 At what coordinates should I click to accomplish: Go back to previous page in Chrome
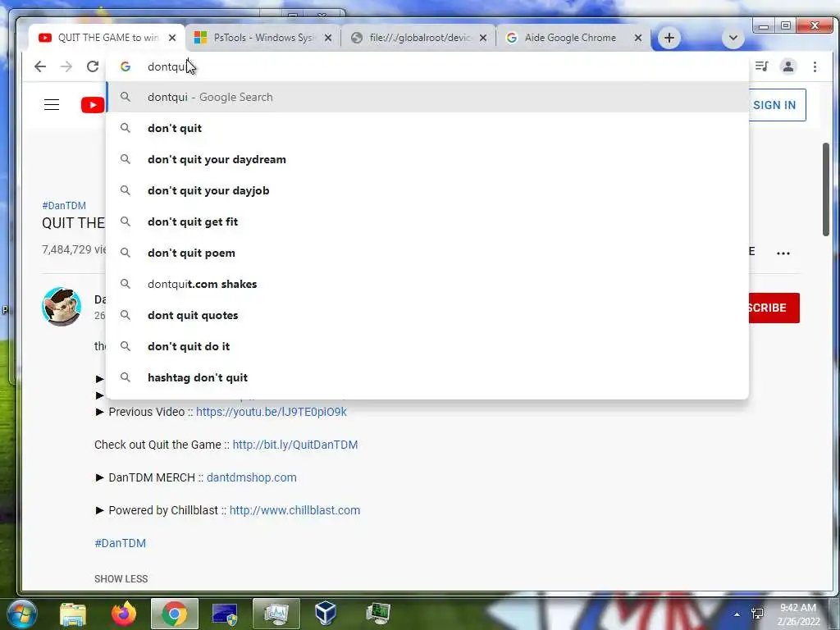[40, 66]
